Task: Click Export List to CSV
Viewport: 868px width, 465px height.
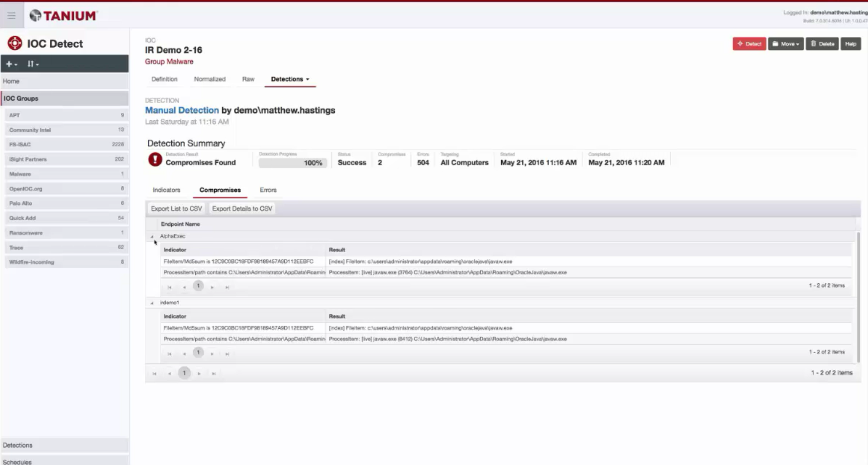Action: [x=176, y=208]
